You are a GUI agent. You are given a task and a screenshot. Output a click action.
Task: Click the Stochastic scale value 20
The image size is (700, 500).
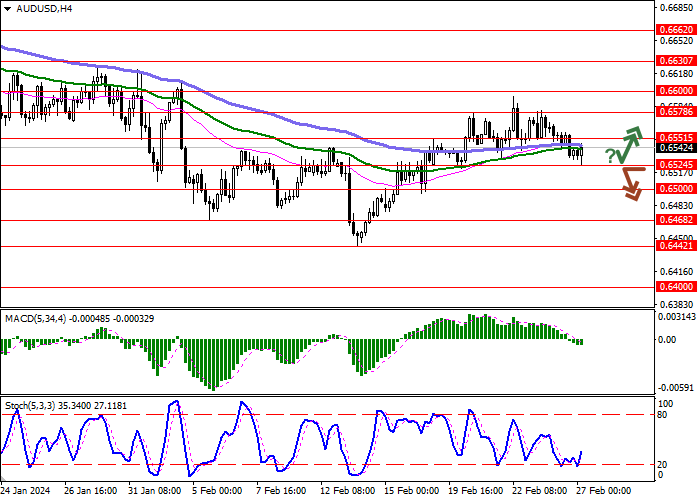click(662, 465)
